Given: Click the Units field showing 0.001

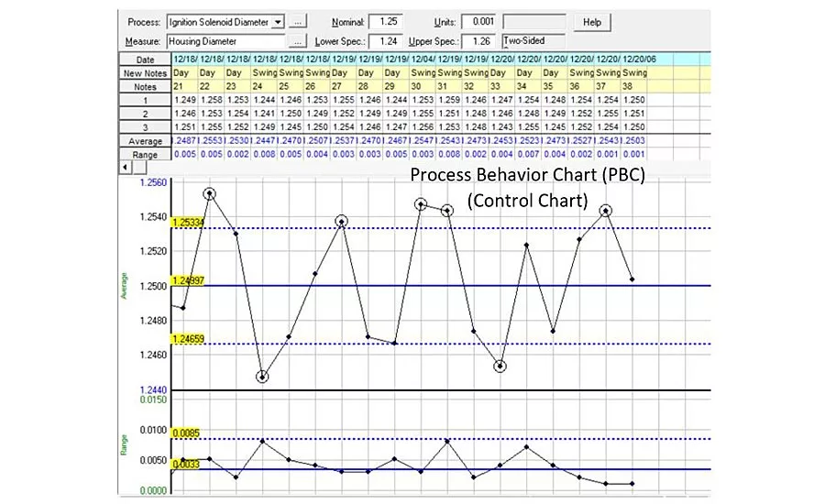Looking at the screenshot, I should [478, 22].
